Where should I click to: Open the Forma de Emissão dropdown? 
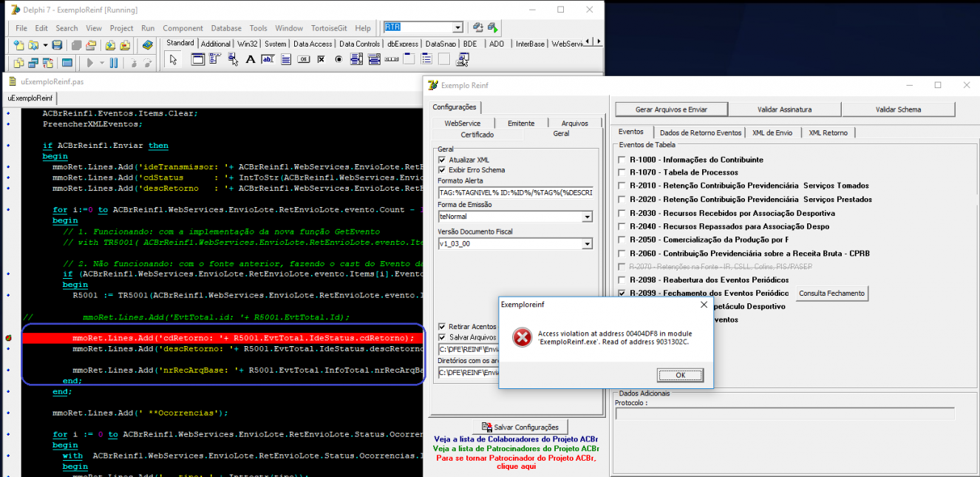click(587, 217)
